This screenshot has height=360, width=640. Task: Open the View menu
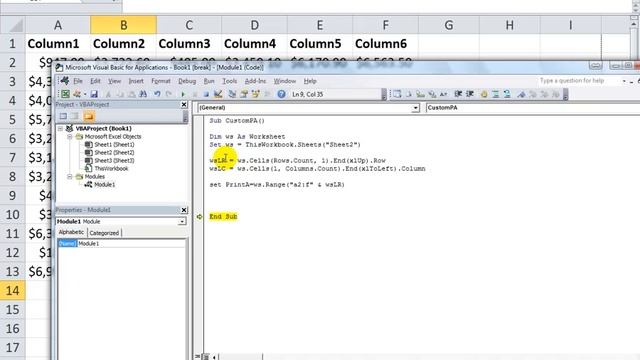coord(114,81)
